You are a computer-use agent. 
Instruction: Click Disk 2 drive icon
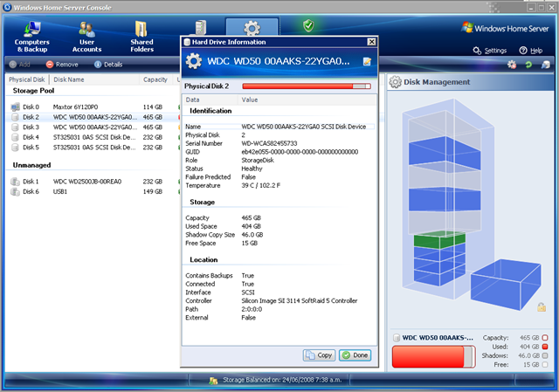pos(16,117)
